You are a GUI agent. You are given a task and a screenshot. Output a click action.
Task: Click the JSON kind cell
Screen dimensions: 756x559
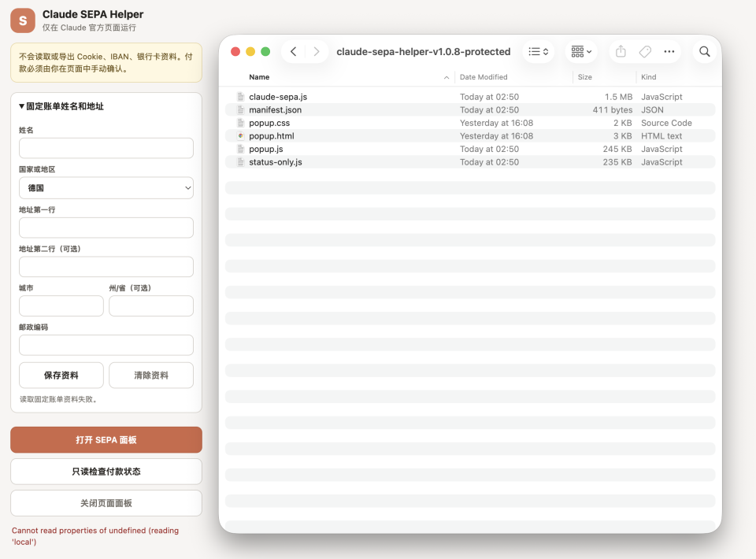click(x=652, y=110)
